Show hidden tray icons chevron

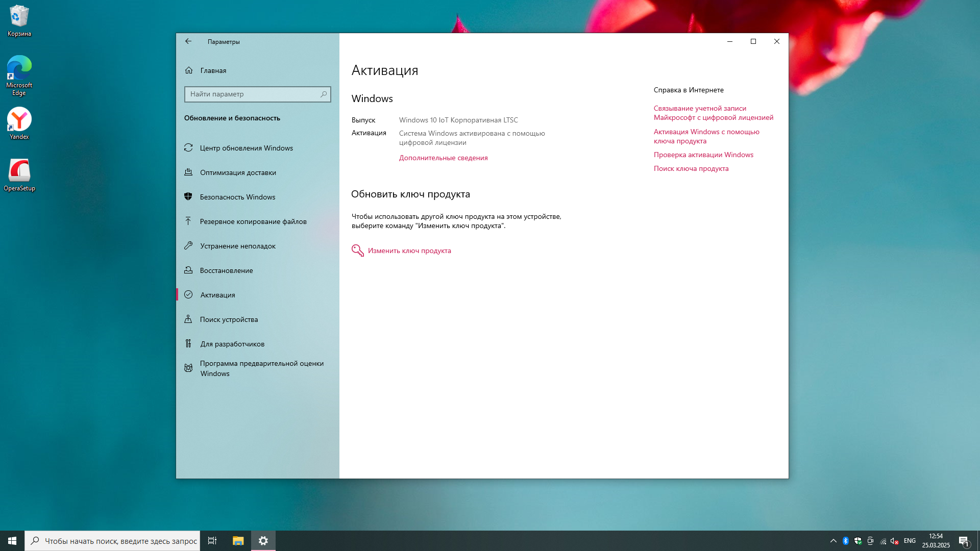834,541
